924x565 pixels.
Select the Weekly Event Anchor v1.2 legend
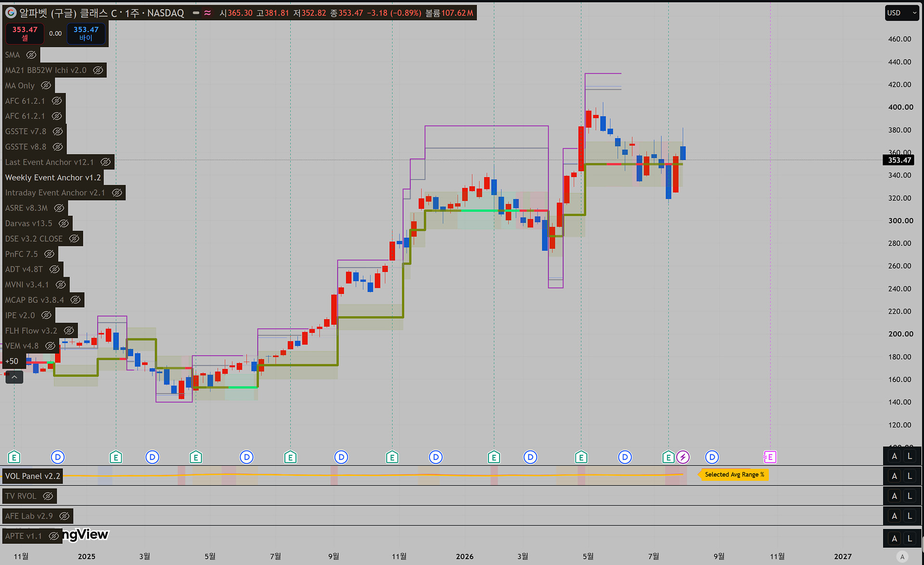pyautogui.click(x=53, y=178)
